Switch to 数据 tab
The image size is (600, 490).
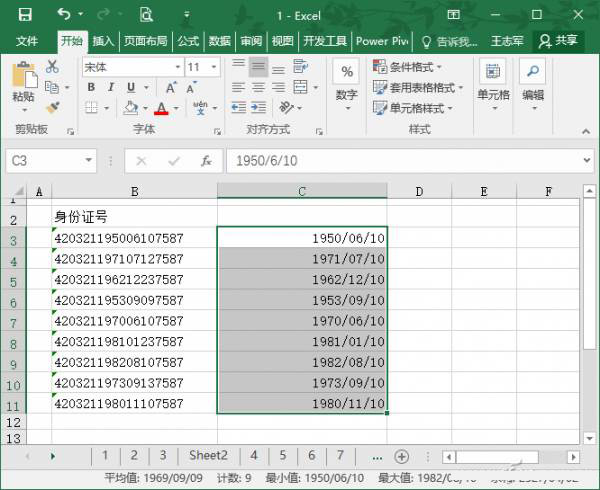(x=220, y=41)
